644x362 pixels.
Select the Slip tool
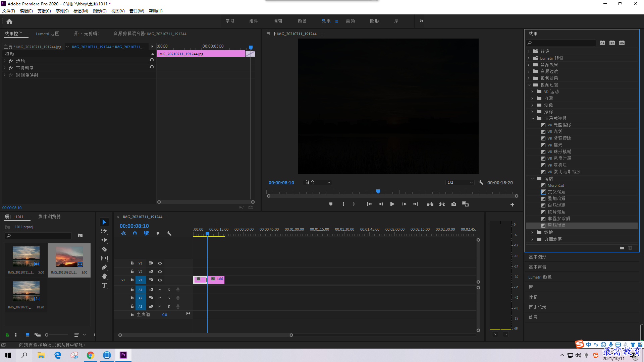(104, 258)
